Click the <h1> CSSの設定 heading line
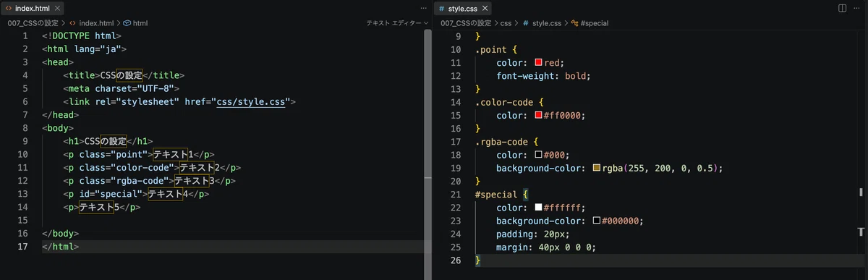Screen dimensions: 868x280 click(x=108, y=141)
